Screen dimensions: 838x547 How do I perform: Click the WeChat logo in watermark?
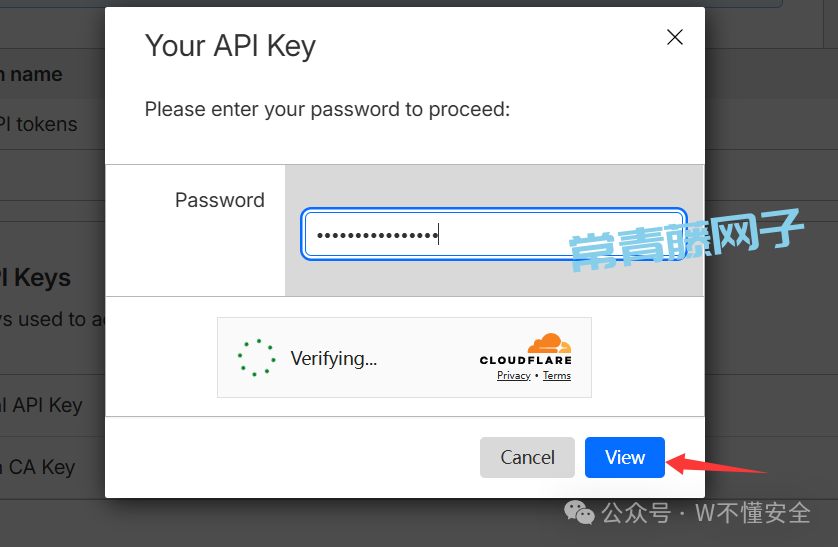579,512
